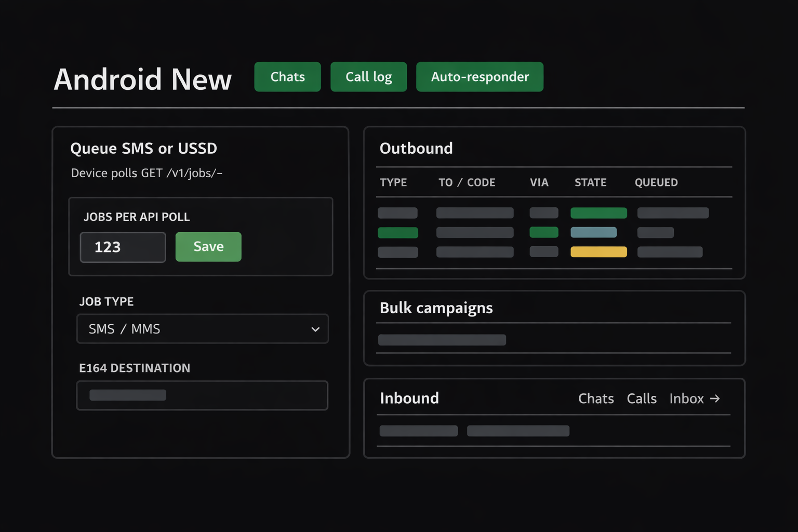The height and width of the screenshot is (532, 798).
Task: Click the chevron arrow in Job Type select
Action: pos(315,329)
